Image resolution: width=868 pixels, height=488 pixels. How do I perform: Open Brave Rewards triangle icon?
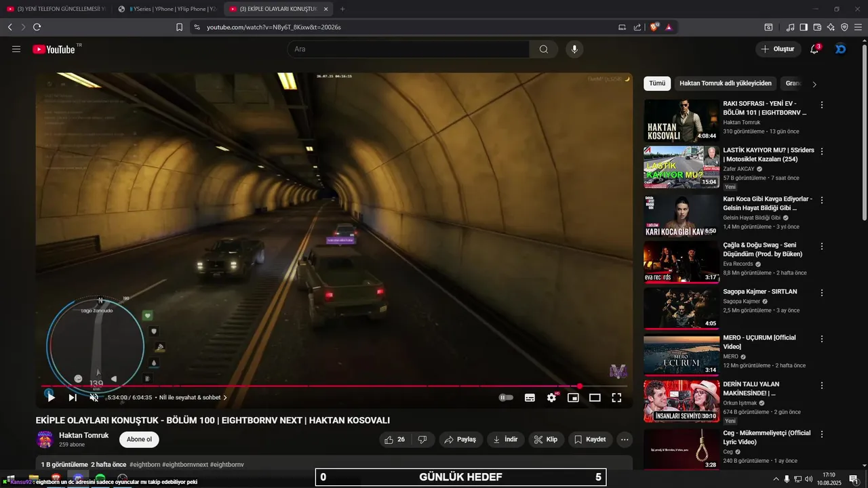669,27
